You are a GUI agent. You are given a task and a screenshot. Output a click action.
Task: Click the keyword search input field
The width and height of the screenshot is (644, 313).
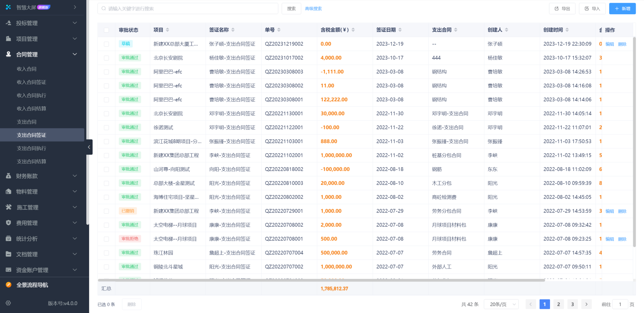click(188, 9)
